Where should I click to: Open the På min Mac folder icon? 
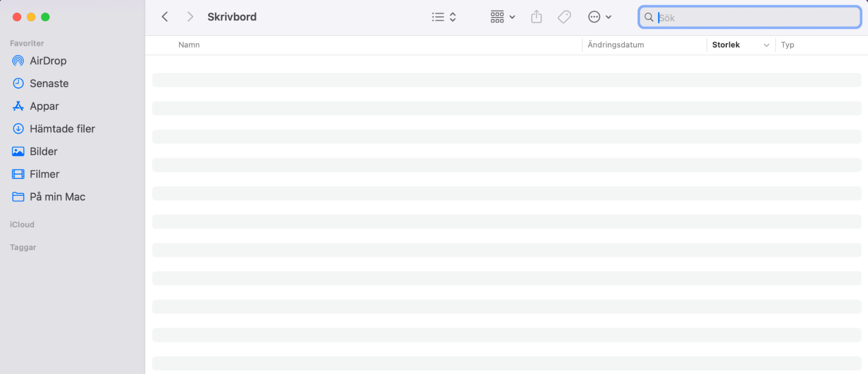tap(18, 197)
